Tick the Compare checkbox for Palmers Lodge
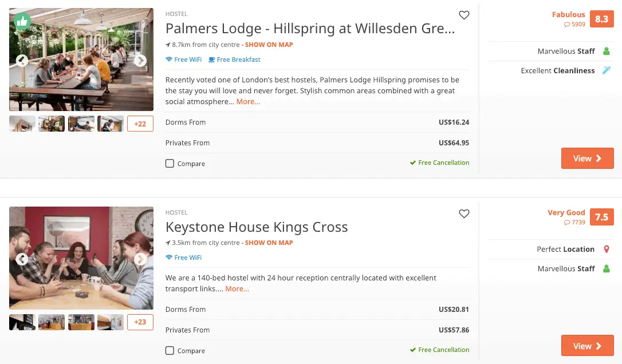Screen dimensions: 622x364 click(x=170, y=164)
